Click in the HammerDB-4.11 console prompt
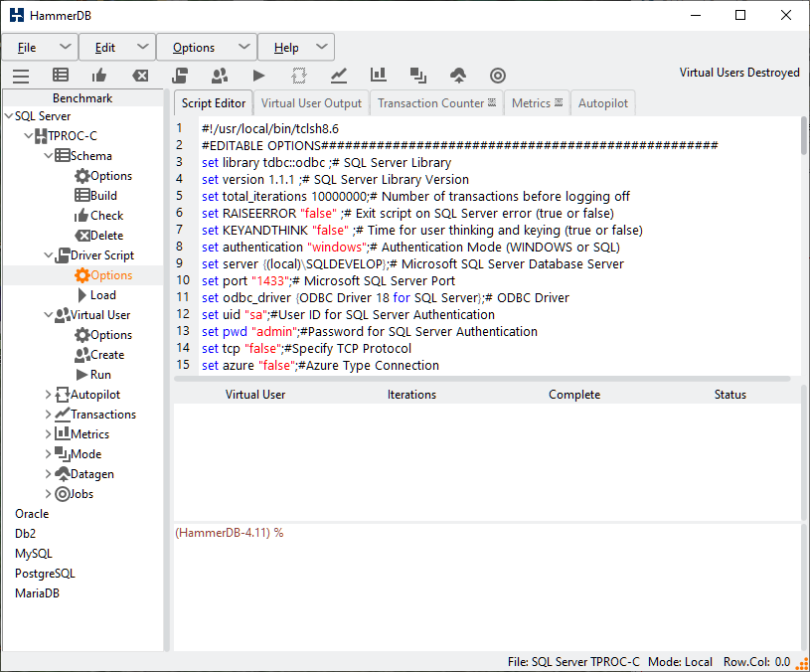Image resolution: width=810 pixels, height=672 pixels. tap(230, 533)
